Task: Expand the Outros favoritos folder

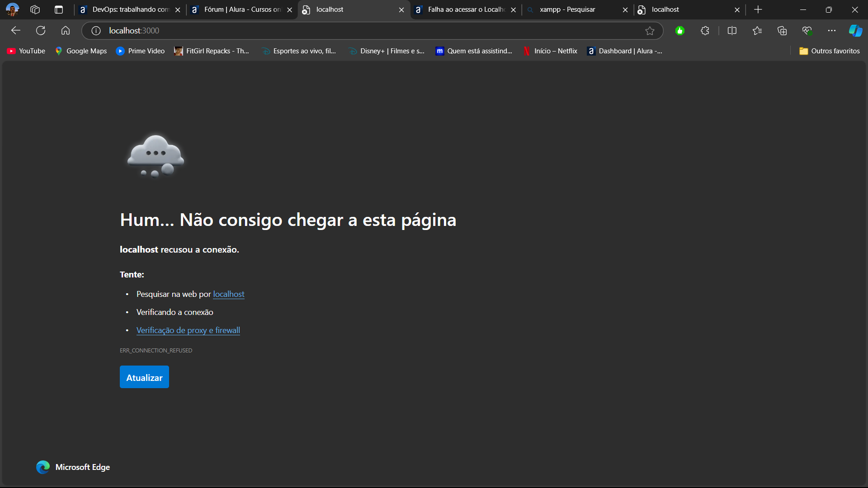Action: 829,51
